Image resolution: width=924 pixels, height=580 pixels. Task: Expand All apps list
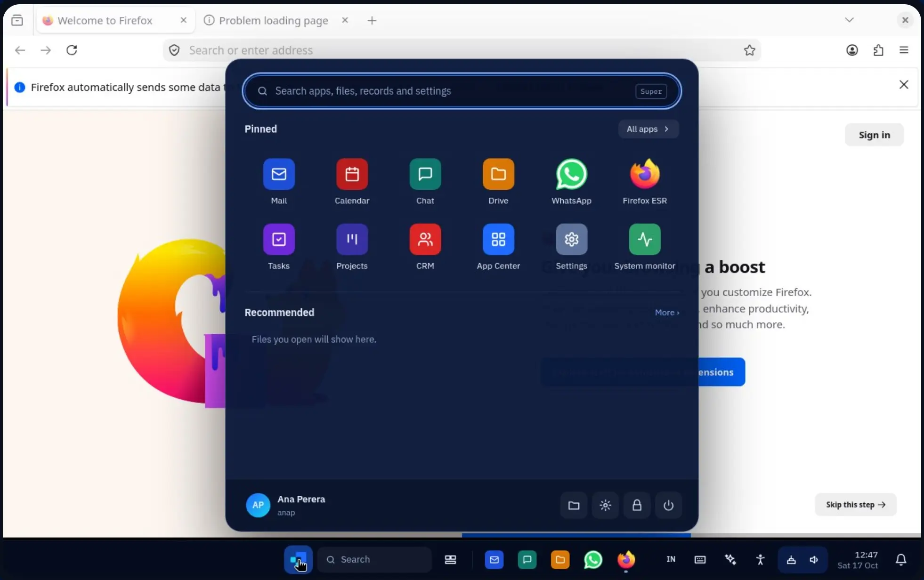(x=648, y=129)
